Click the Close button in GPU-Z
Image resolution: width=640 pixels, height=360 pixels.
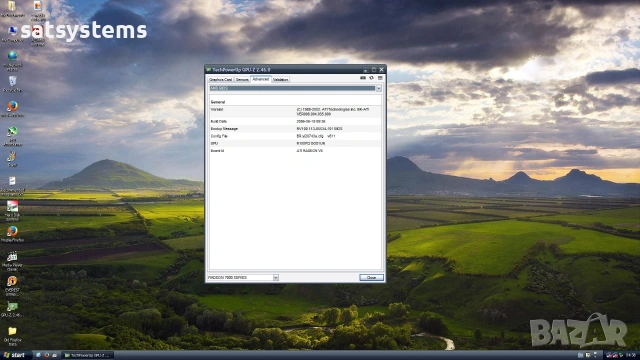(371, 278)
